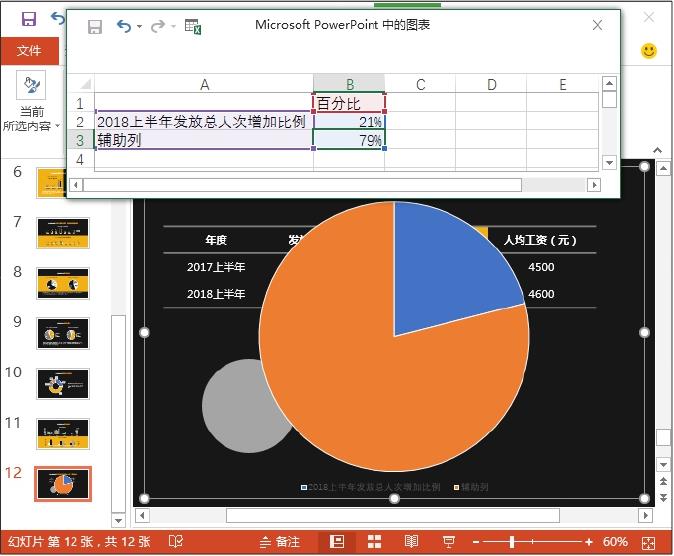Open the File tab
674x556 pixels.
tap(29, 50)
